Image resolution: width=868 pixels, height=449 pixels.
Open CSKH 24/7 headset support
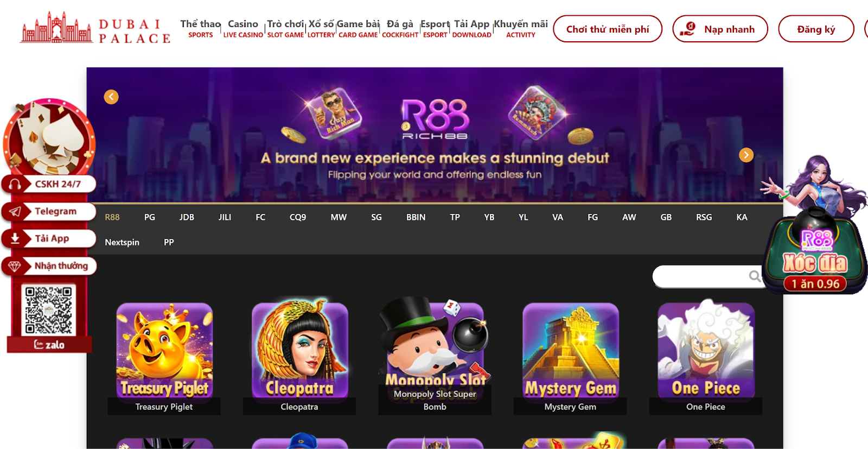click(x=49, y=184)
